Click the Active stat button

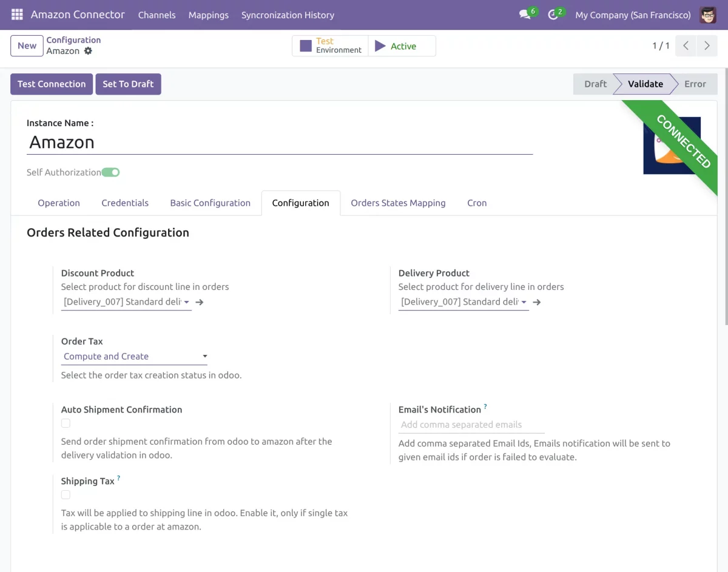click(402, 45)
